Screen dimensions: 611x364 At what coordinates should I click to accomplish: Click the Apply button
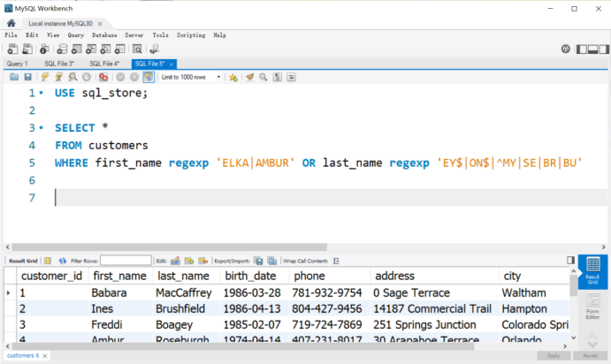click(554, 355)
